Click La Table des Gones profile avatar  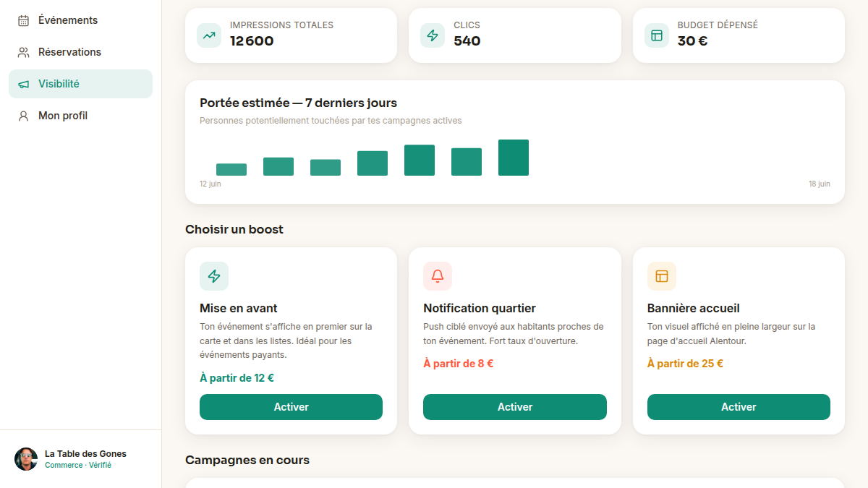click(x=26, y=459)
